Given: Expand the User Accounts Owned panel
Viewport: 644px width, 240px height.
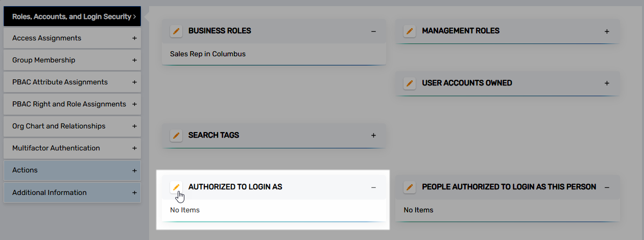Looking at the screenshot, I should click(607, 83).
